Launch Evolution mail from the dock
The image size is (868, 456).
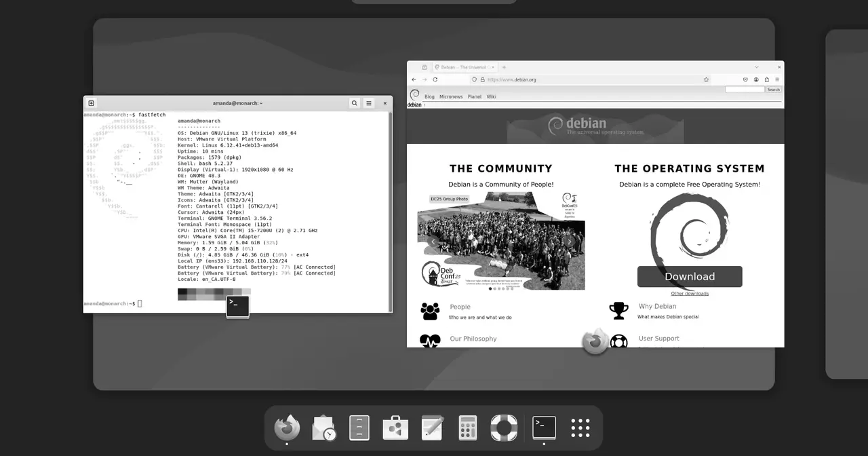tap(323, 427)
